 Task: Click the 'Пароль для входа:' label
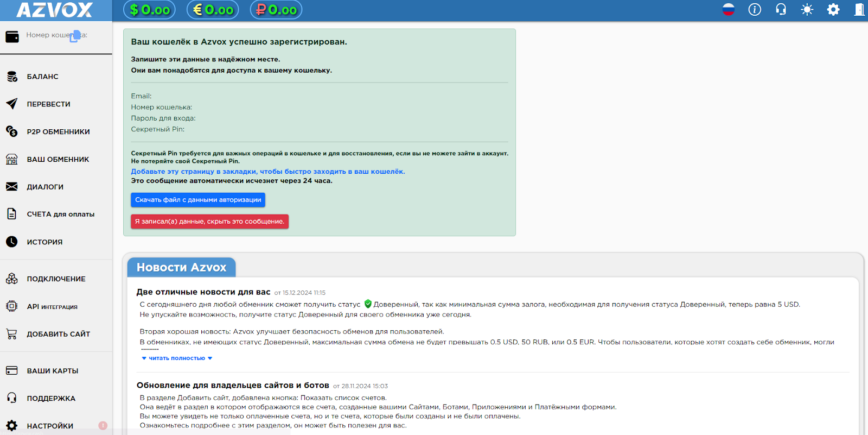[163, 118]
